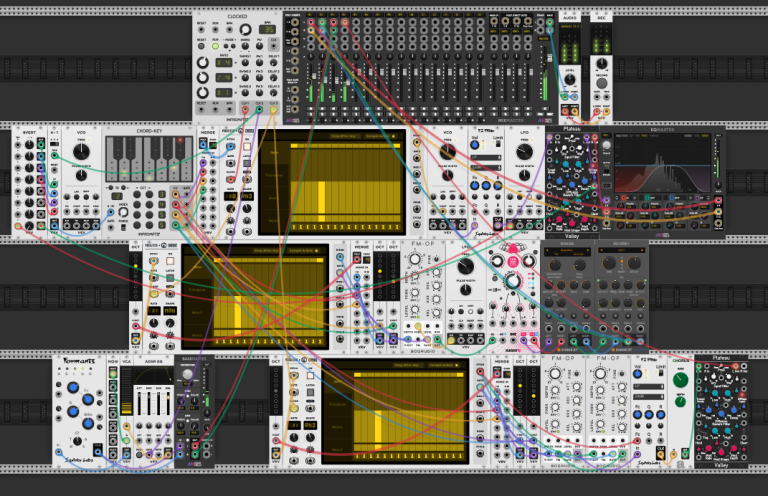This screenshot has height=496, width=768.
Task: Select the top blue knob on Formants module
Action: tap(72, 388)
